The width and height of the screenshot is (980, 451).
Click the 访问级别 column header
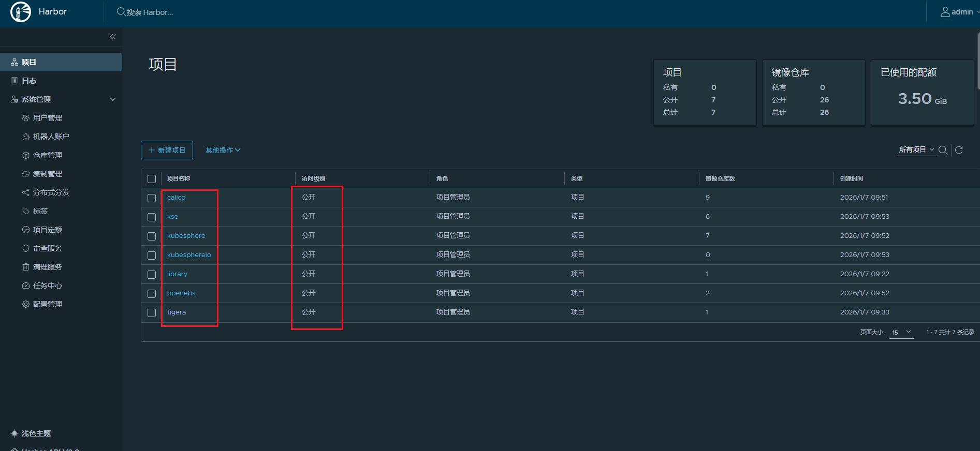pos(313,178)
